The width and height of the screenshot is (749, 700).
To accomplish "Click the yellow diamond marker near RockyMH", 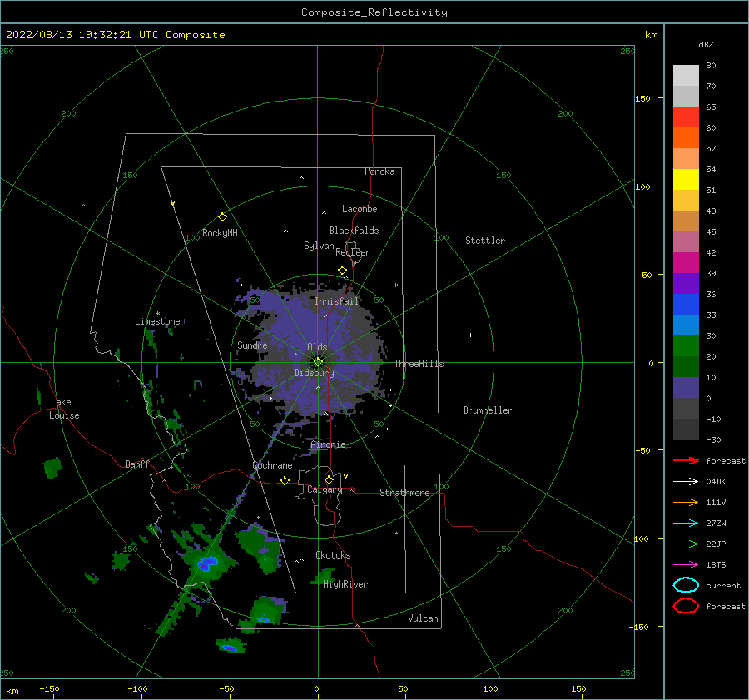I will (x=222, y=217).
